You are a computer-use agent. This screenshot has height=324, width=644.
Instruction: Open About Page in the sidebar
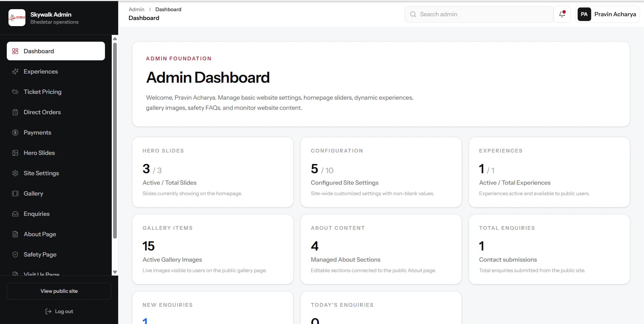pos(56,234)
